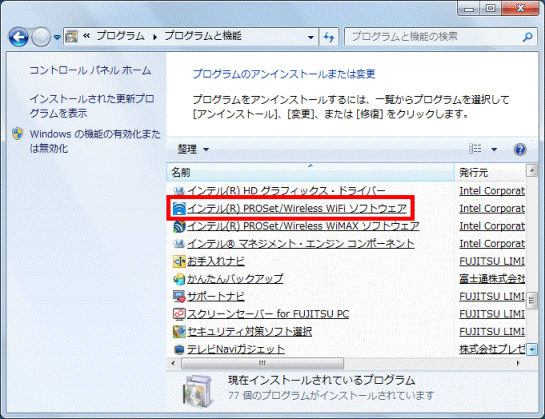Click the PROSet/Wireless WiMAX program icon

point(179,226)
